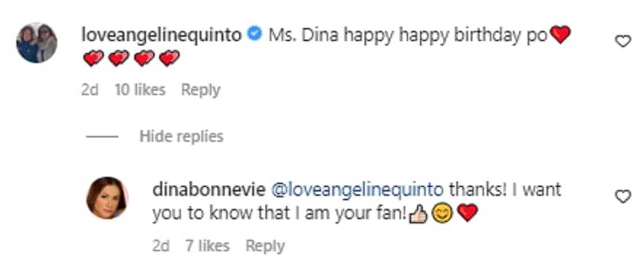Image resolution: width=644 pixels, height=277 pixels.
Task: Like dinabonnevie's reply with the heart
Action: 623,197
